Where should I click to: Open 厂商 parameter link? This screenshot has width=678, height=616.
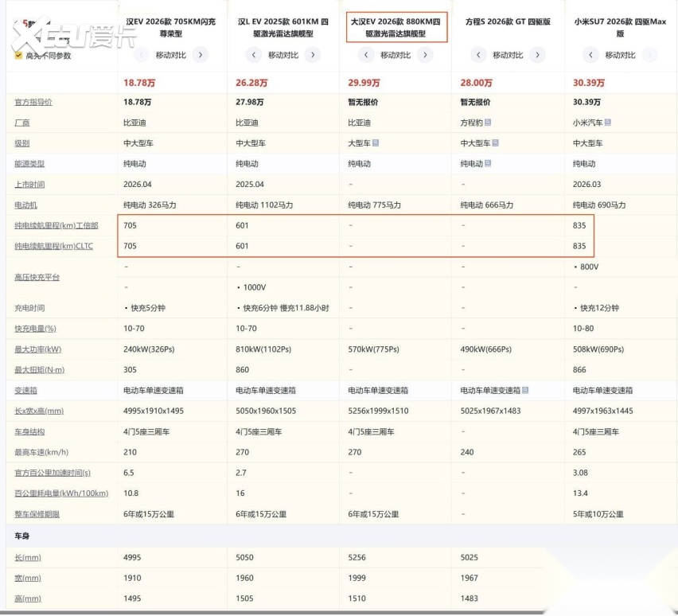point(22,123)
